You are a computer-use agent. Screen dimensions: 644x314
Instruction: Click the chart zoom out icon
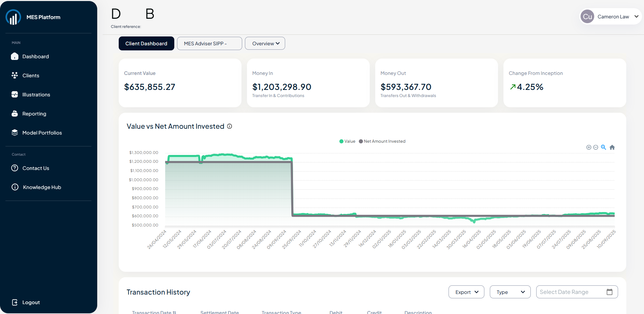click(596, 147)
